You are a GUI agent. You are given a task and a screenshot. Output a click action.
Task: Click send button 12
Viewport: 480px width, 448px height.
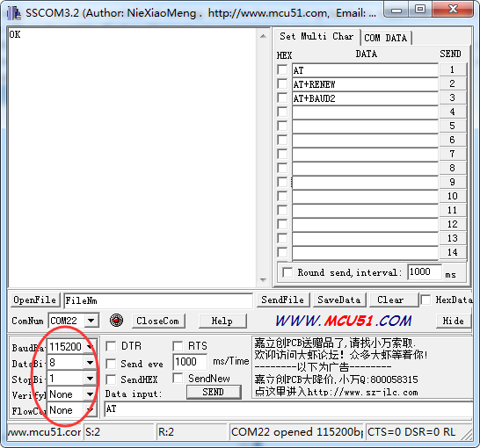tap(452, 224)
